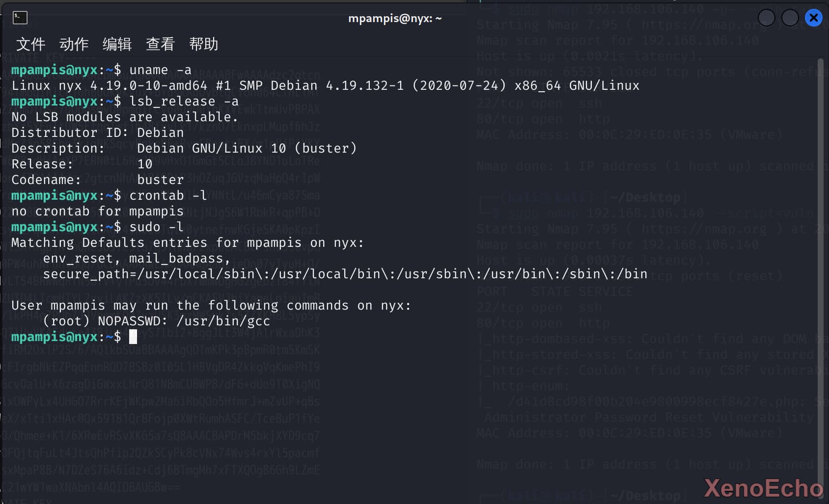Open the 动作 menu
This screenshot has width=829, height=504.
coord(74,44)
